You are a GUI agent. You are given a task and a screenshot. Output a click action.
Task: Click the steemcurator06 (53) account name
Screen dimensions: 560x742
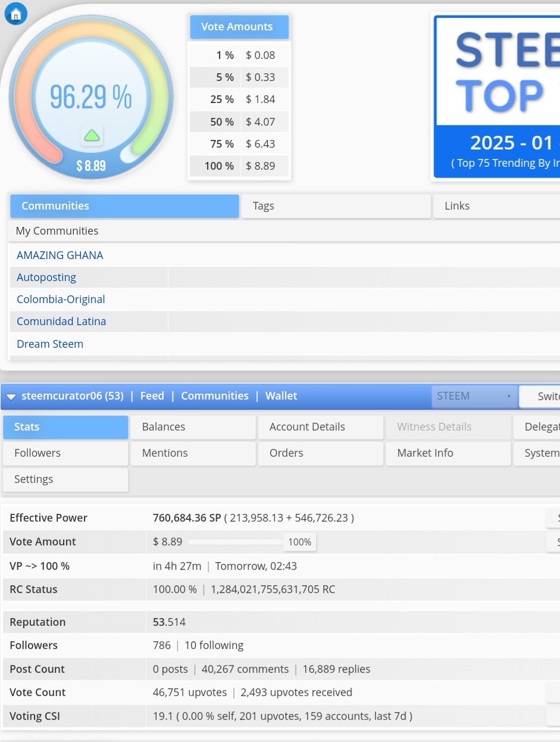[x=73, y=396]
